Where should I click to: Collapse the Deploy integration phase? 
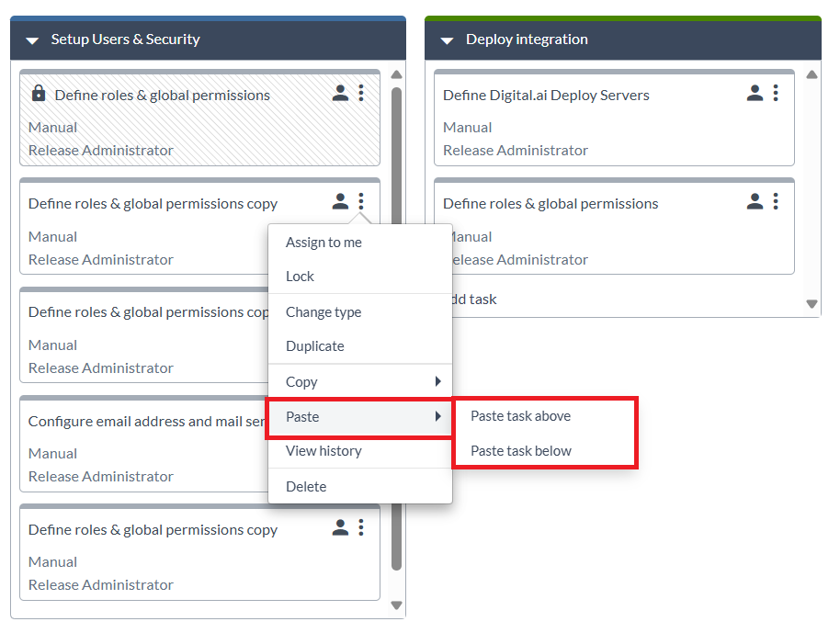[x=448, y=40]
